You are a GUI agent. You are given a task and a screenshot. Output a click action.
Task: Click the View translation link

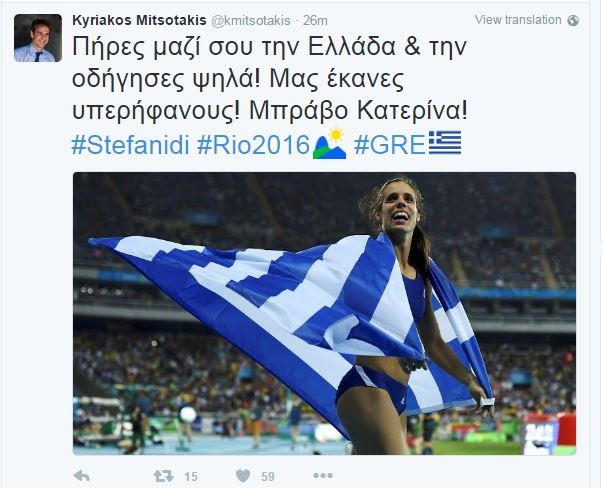(518, 20)
